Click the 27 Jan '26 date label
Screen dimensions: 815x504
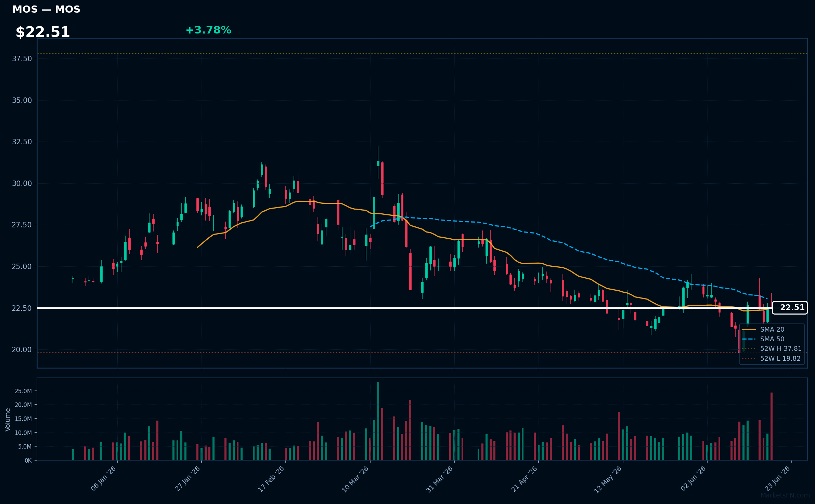point(188,478)
